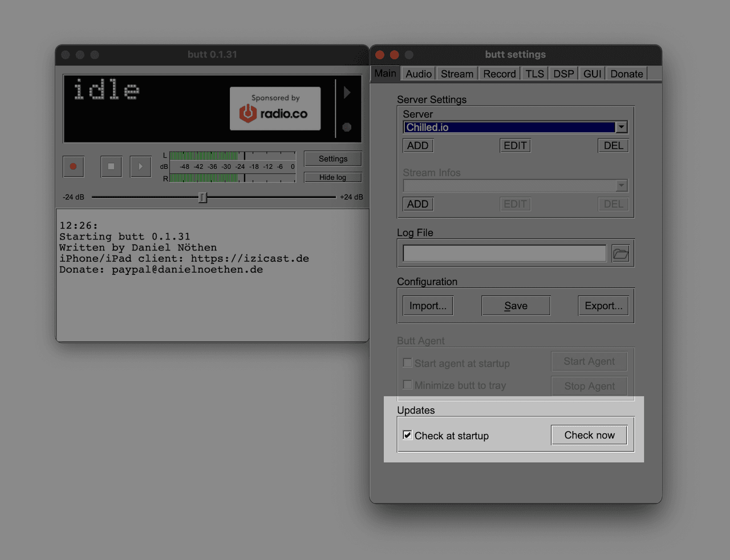
Task: Open log file folder browser icon
Action: point(620,254)
